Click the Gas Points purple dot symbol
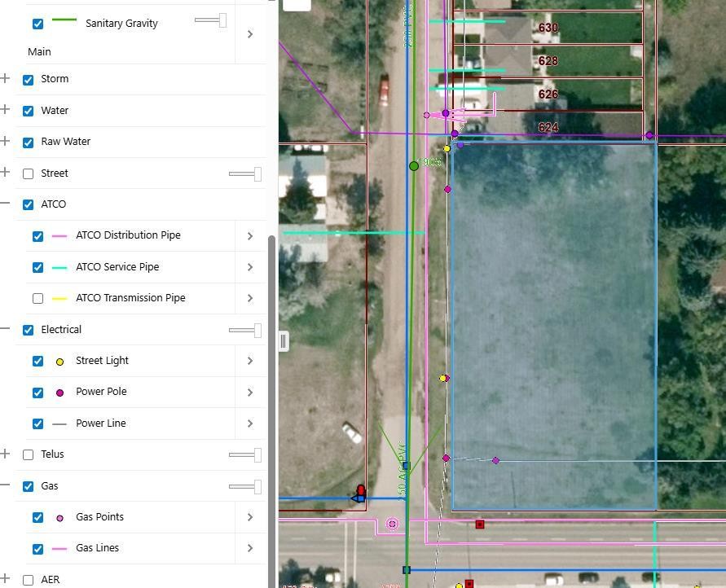 click(x=59, y=517)
